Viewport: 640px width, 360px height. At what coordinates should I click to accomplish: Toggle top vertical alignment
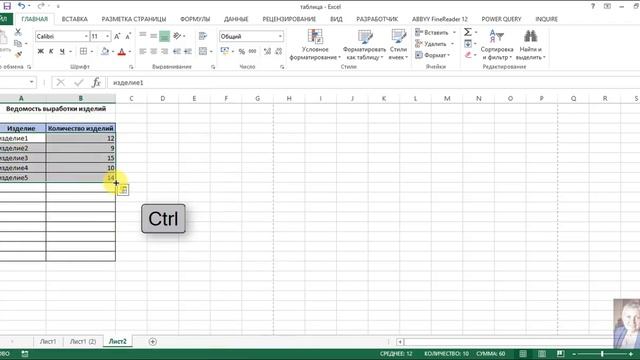142,36
